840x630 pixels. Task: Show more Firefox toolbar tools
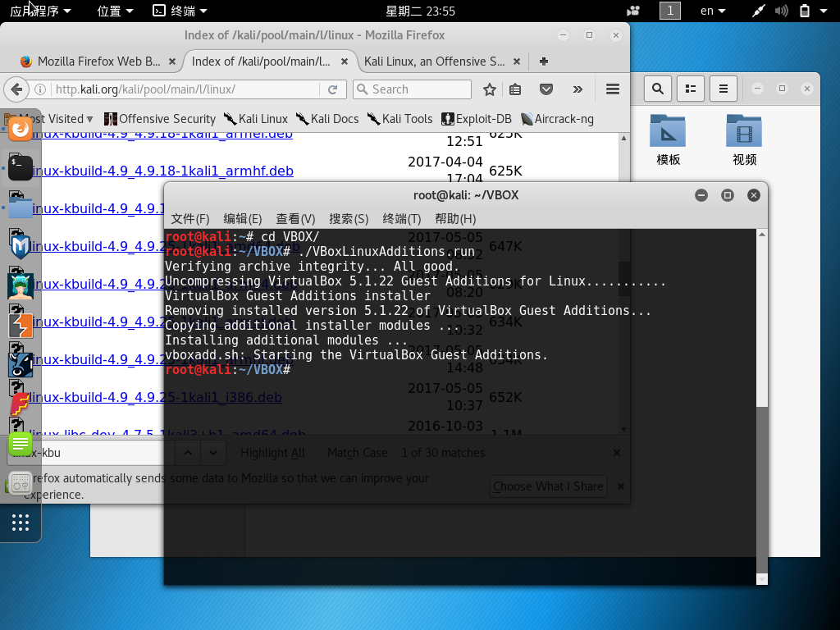coord(577,89)
